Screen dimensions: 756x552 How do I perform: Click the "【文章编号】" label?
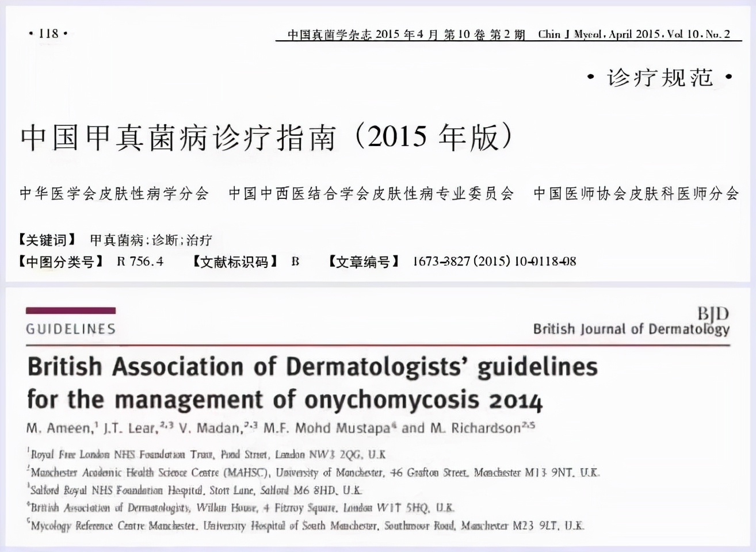[x=364, y=262]
